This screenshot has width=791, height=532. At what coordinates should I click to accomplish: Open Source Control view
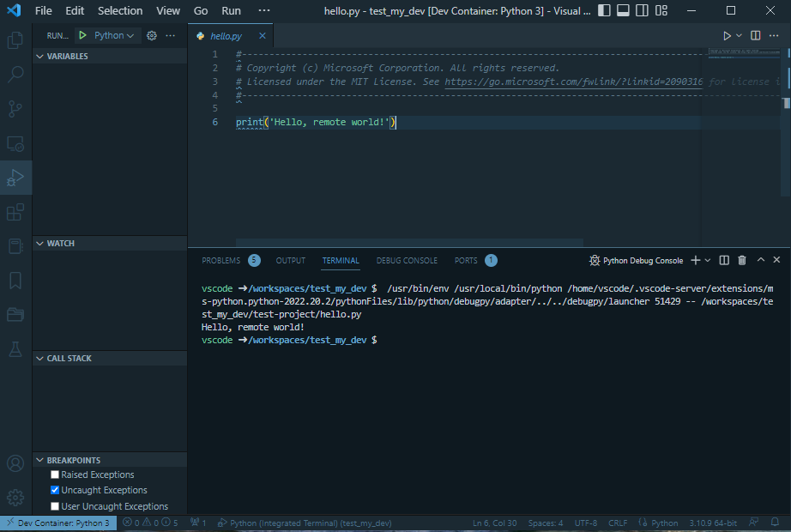[15, 108]
